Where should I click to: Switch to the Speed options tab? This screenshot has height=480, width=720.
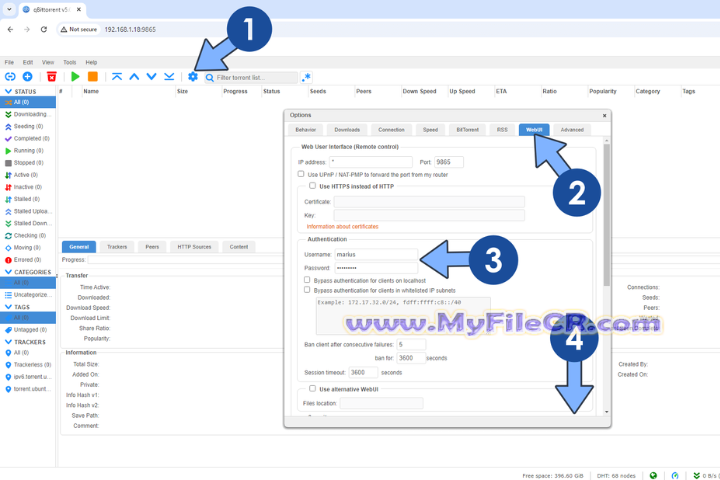[x=430, y=130]
